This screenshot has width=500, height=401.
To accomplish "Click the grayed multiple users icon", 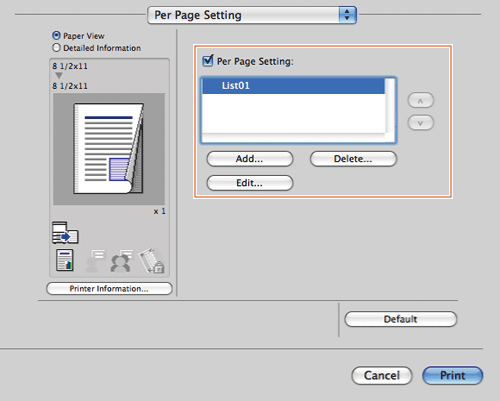I will pyautogui.click(x=121, y=261).
